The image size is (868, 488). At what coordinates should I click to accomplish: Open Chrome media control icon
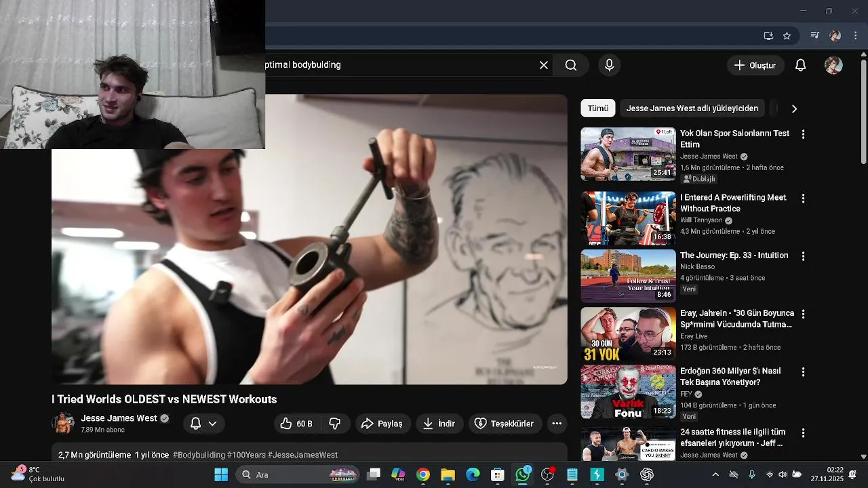click(815, 36)
